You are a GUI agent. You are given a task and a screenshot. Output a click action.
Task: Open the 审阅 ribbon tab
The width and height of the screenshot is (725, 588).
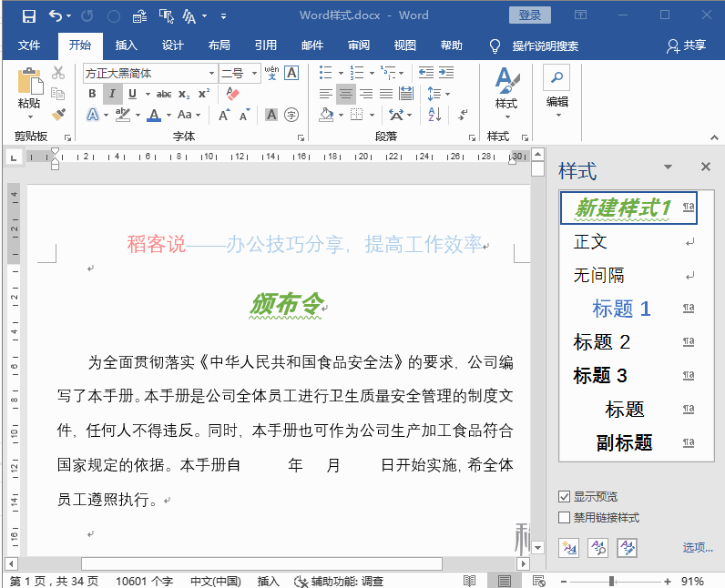pos(359,46)
